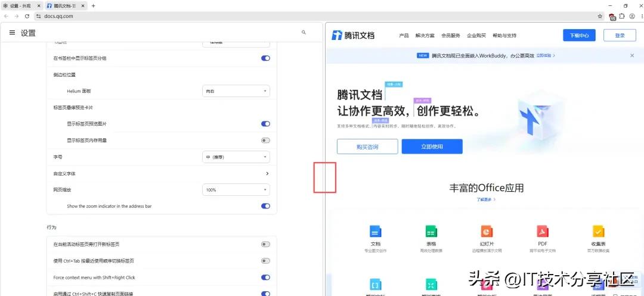Screen dimensions: 644x296
Task: Open the yellow 收集表 app icon
Action: point(598,231)
